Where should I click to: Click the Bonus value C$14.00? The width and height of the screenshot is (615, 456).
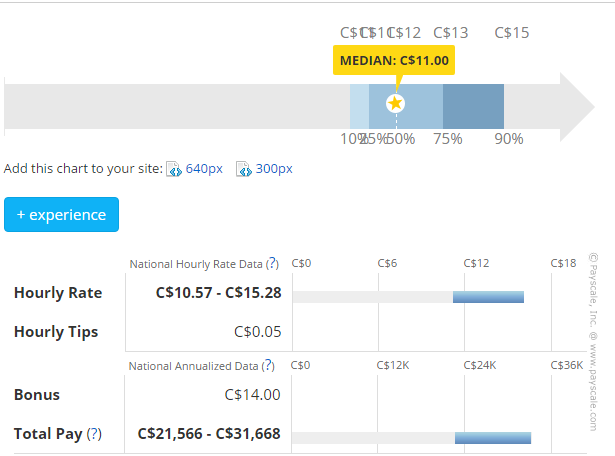click(253, 395)
